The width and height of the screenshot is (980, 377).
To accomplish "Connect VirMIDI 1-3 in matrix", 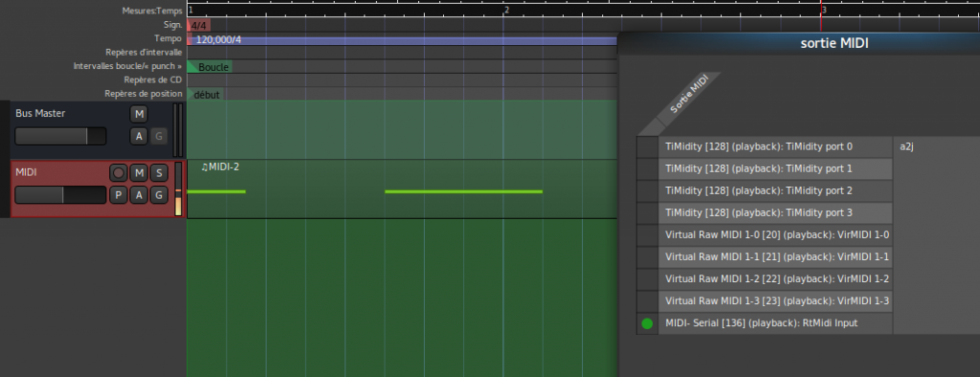I will point(648,301).
